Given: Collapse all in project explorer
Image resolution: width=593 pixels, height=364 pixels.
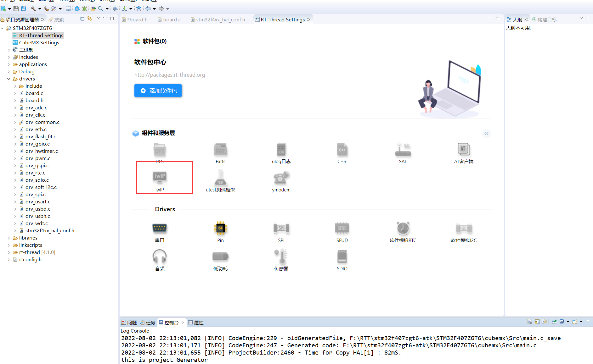Looking at the screenshot, I should 82,19.
